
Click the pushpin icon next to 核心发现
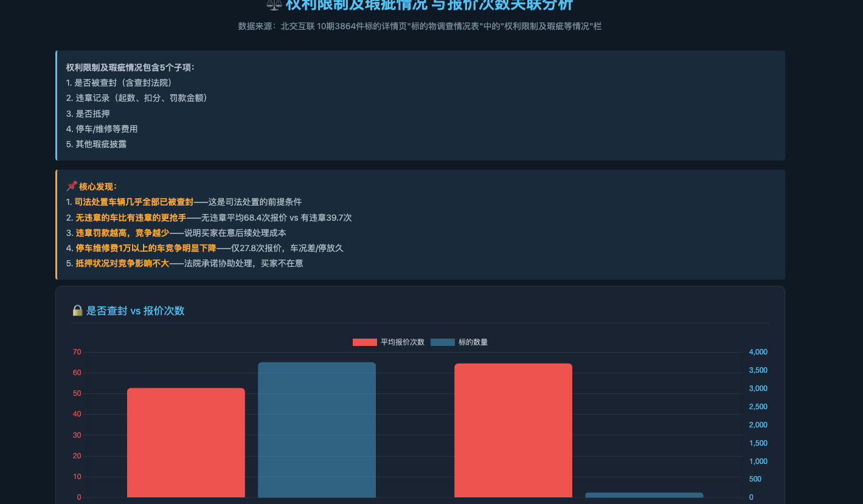coord(71,186)
